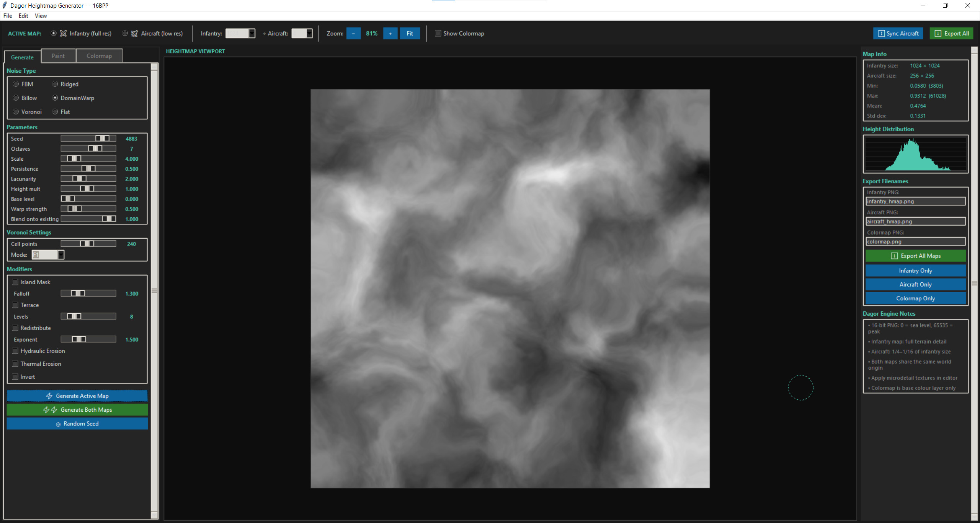Click the dice icon on Random Seed
This screenshot has height=523, width=980.
point(58,424)
